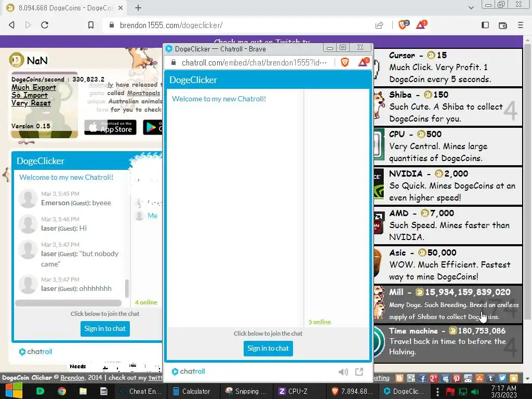This screenshot has width=532, height=399.
Task: Click the Brendon footer link
Action: click(x=72, y=378)
